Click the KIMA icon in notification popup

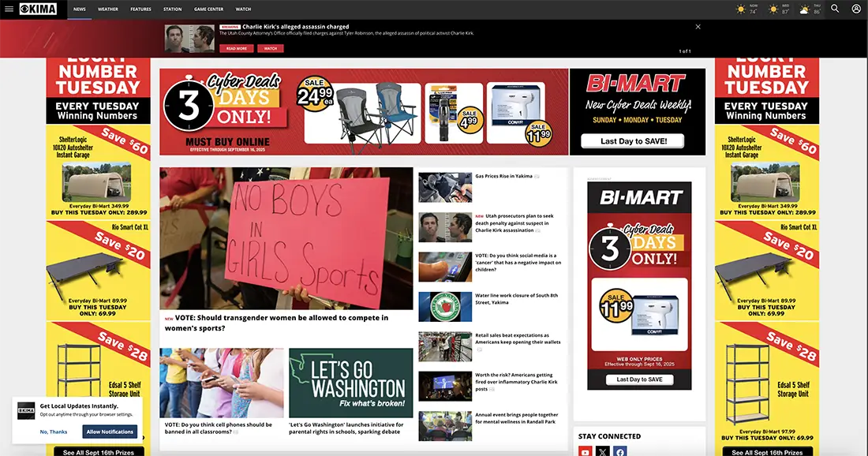pyautogui.click(x=26, y=410)
